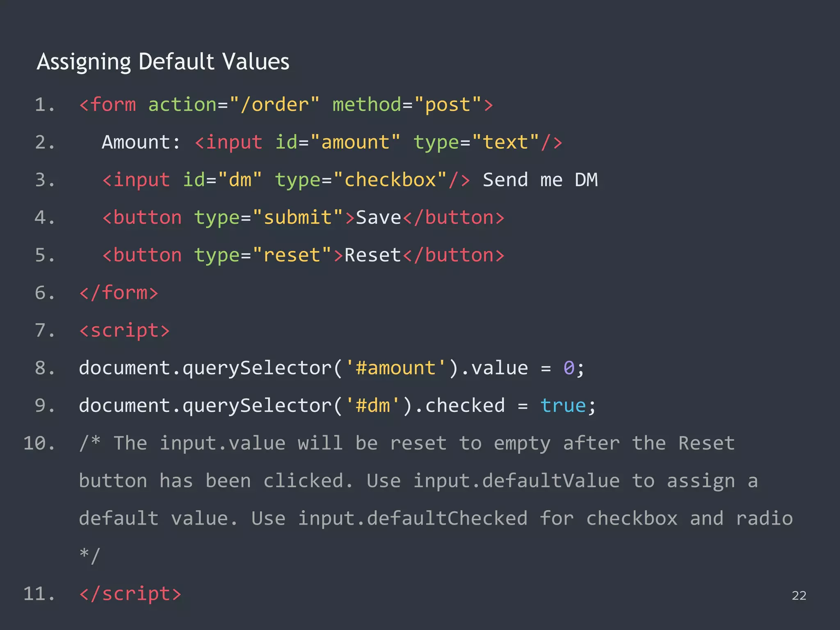840x630 pixels.
Task: Click the line number '10.' label
Action: click(39, 443)
